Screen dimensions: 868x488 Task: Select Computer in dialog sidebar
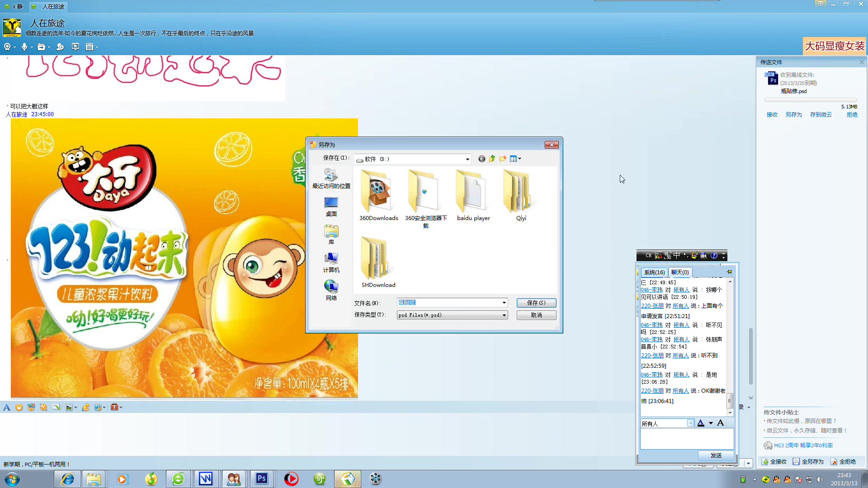pyautogui.click(x=331, y=263)
